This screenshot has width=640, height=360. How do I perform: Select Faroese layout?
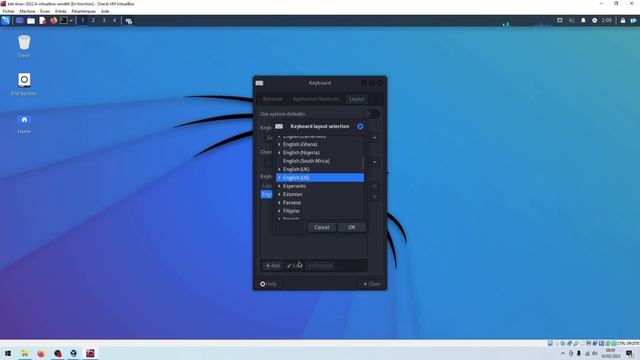click(x=320, y=202)
